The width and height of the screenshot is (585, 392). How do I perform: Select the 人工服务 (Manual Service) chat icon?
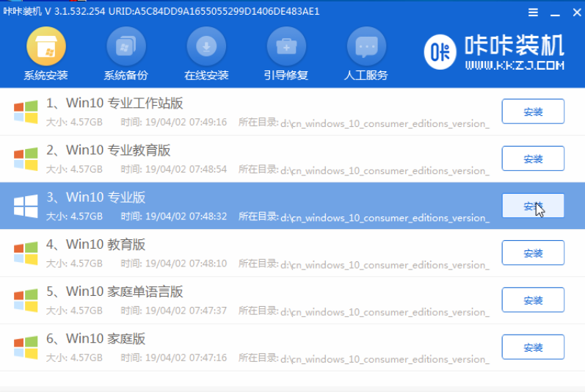pos(366,48)
